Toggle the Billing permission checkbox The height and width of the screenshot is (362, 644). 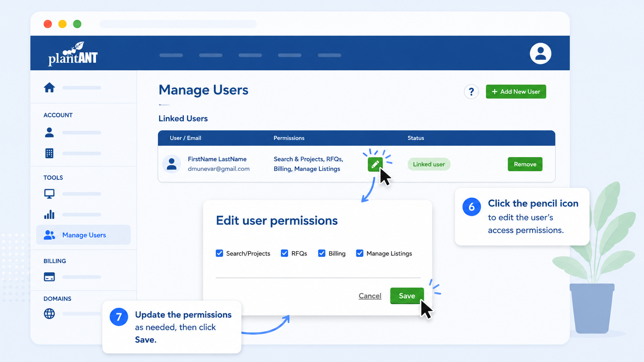click(322, 253)
